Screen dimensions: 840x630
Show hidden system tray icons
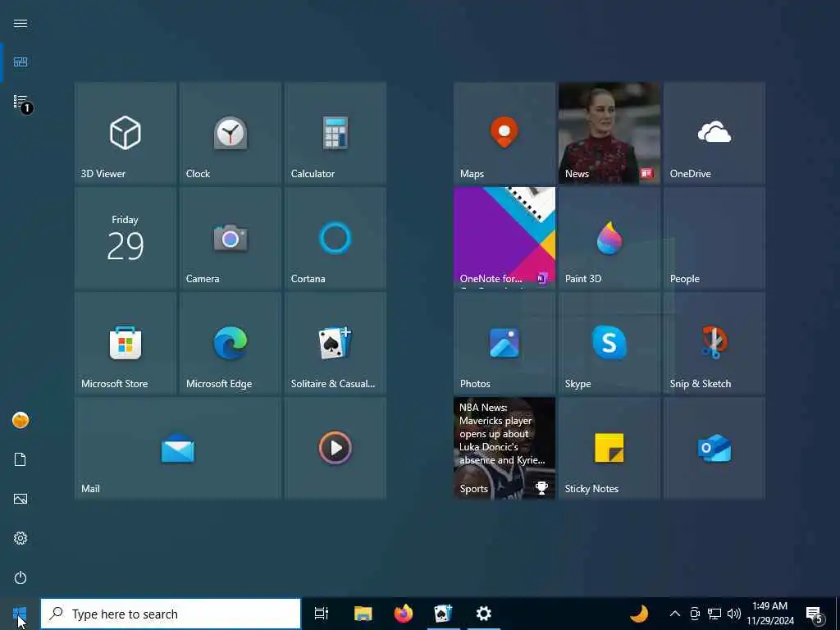coord(675,614)
